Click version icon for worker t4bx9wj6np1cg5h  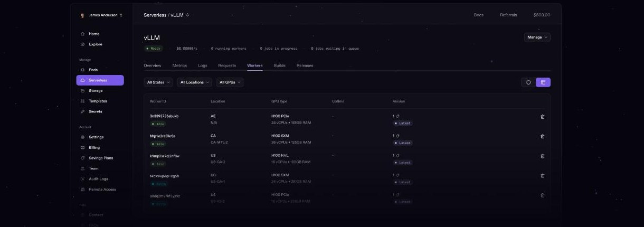398,175
